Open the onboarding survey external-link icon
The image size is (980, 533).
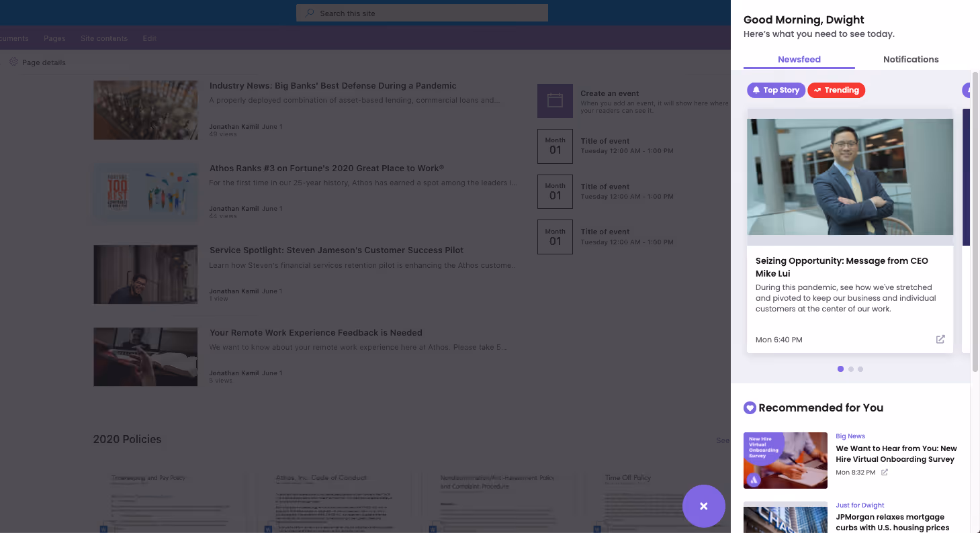pos(884,472)
